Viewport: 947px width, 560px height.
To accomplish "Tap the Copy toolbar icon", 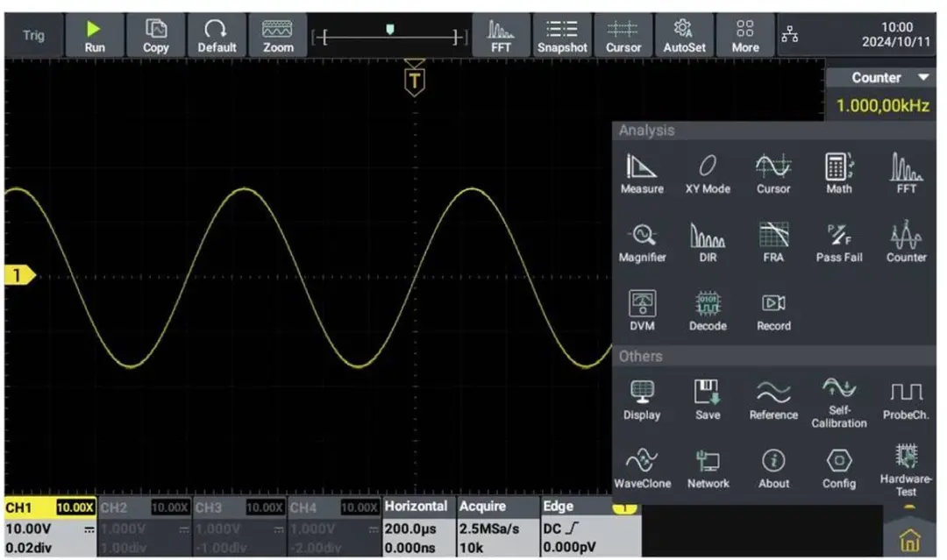I will point(156,36).
